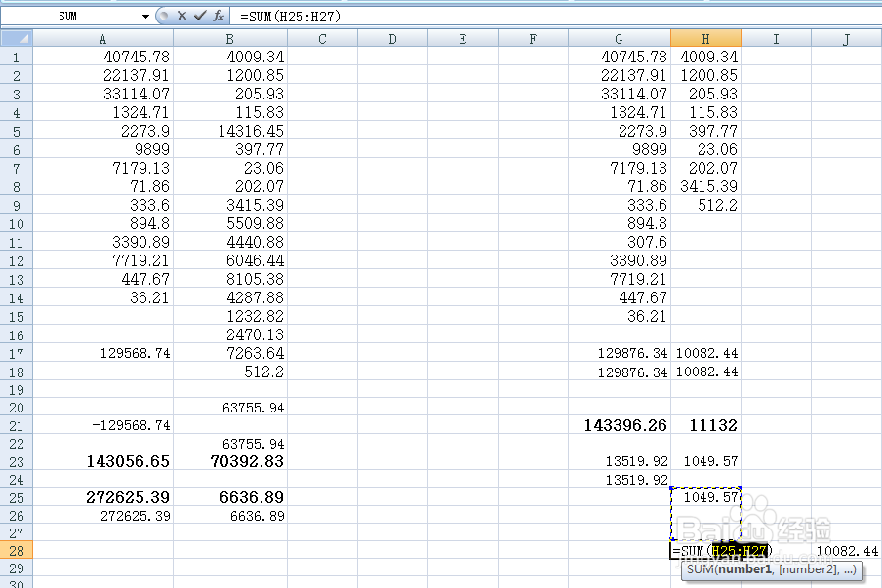Select column J header
882x588 pixels.
847,39
